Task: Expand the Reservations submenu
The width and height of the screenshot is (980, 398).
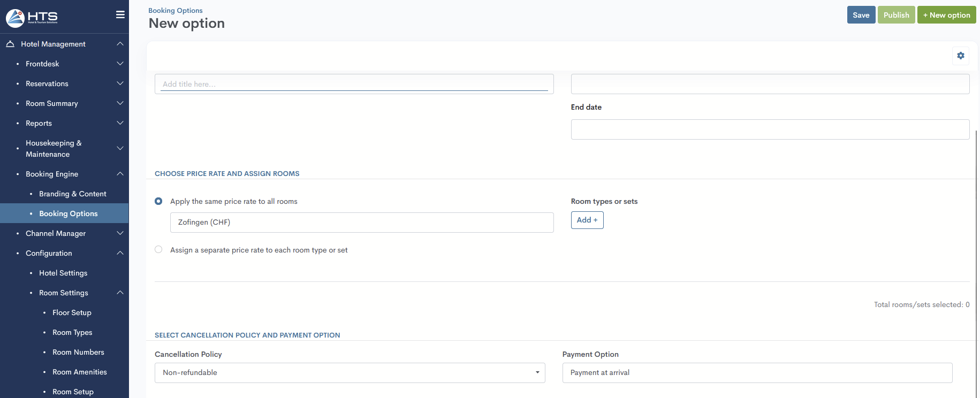Action: 120,83
